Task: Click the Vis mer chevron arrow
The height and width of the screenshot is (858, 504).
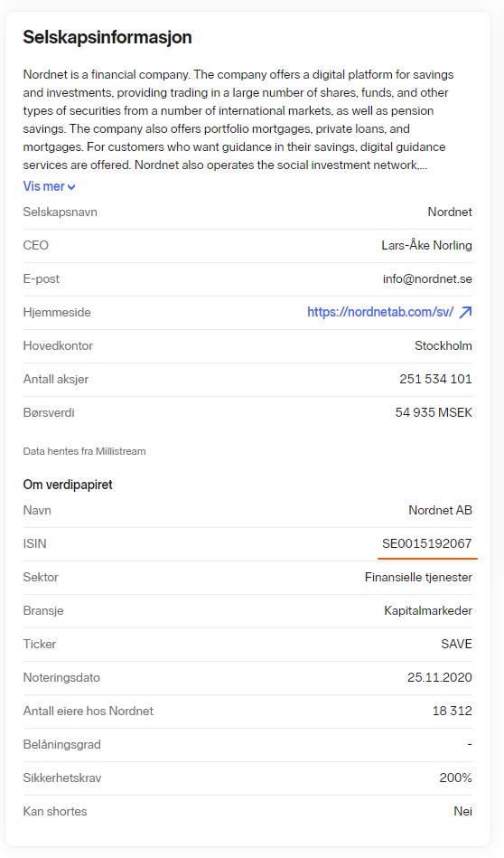Action: tap(71, 187)
